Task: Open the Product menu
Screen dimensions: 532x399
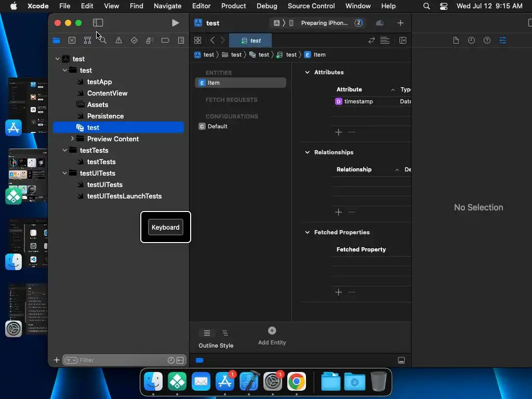Action: [233, 6]
